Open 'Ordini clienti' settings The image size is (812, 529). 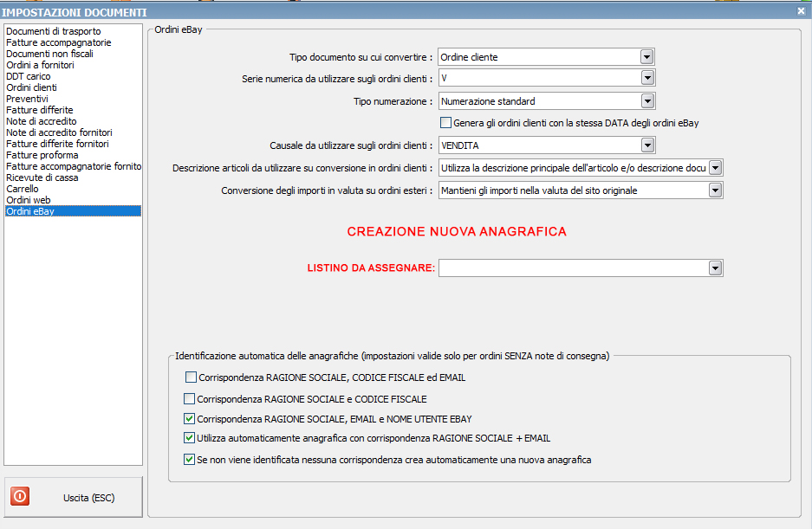(x=73, y=87)
